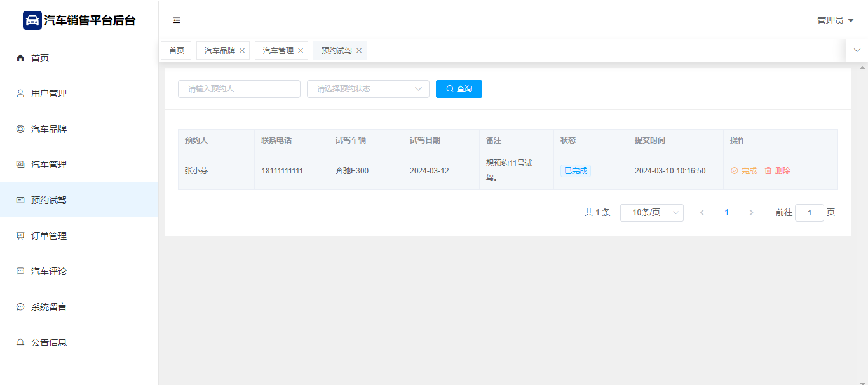
Task: Open the 管理员 user dropdown
Action: pos(835,20)
